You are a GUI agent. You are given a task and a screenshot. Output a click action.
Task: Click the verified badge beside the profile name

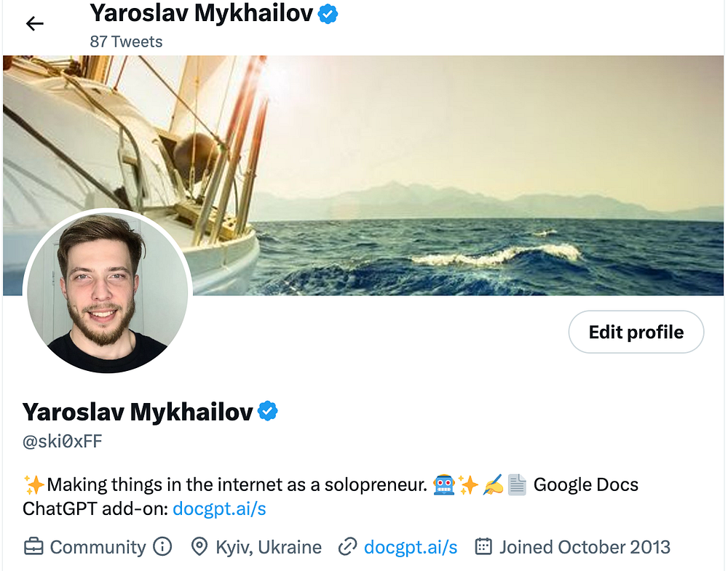pyautogui.click(x=267, y=411)
